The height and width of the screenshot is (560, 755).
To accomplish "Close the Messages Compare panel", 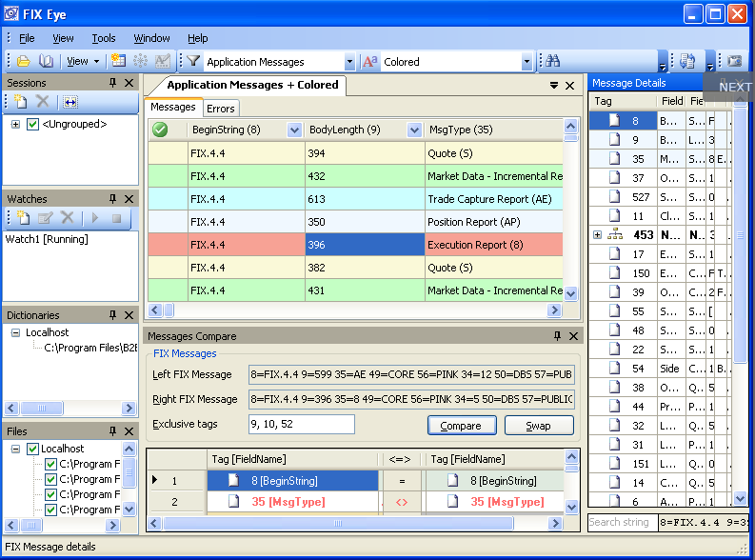I will click(573, 336).
